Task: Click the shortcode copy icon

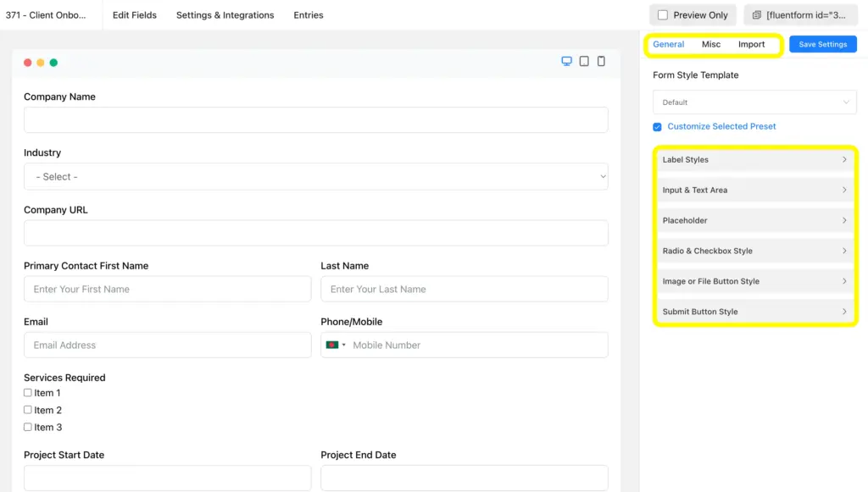Action: pyautogui.click(x=757, y=15)
